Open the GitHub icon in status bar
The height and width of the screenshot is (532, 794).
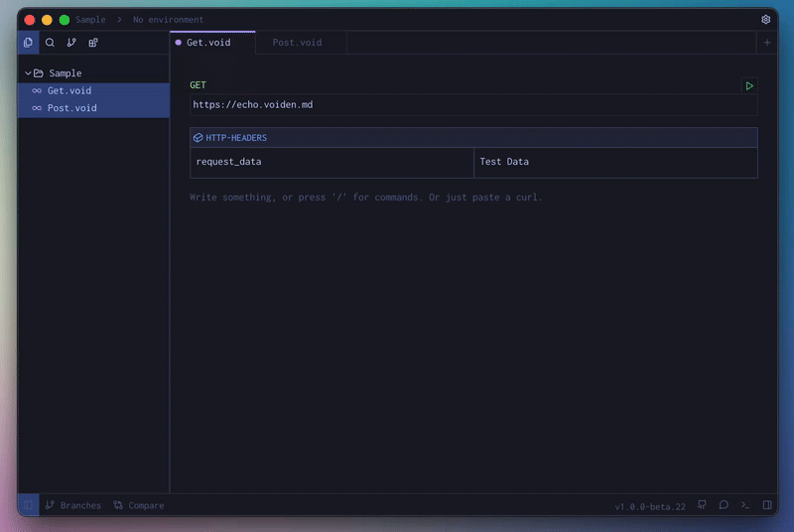[702, 504]
